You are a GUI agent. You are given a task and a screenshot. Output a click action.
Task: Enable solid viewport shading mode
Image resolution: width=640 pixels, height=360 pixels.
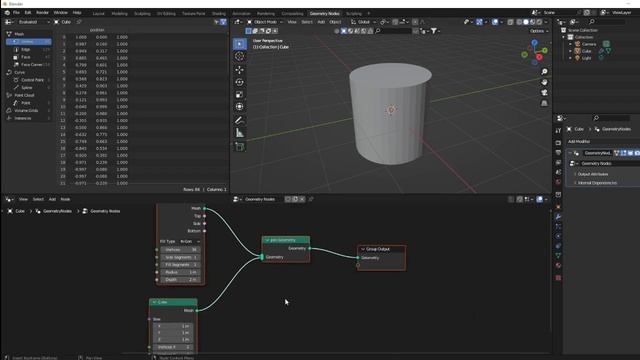tap(526, 22)
